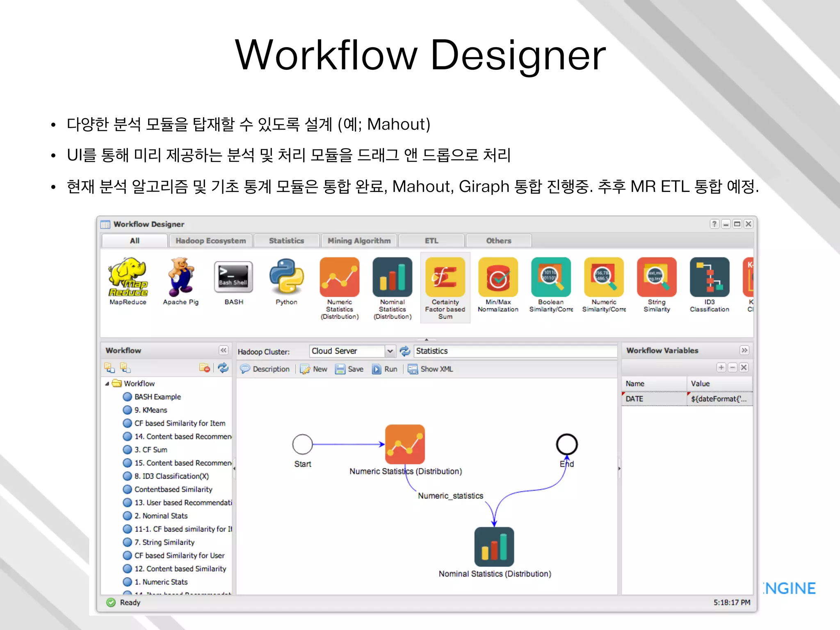840x630 pixels.
Task: Choose the Python module icon
Action: (286, 277)
